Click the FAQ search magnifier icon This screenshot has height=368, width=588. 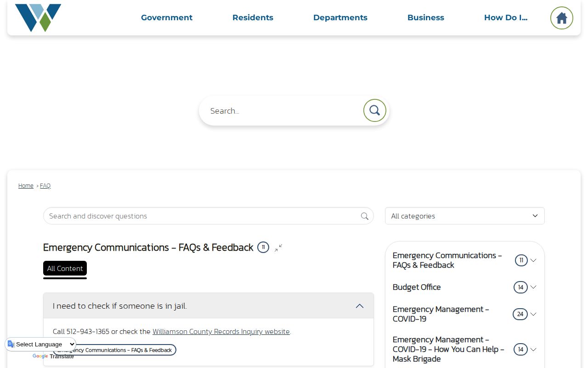click(365, 216)
